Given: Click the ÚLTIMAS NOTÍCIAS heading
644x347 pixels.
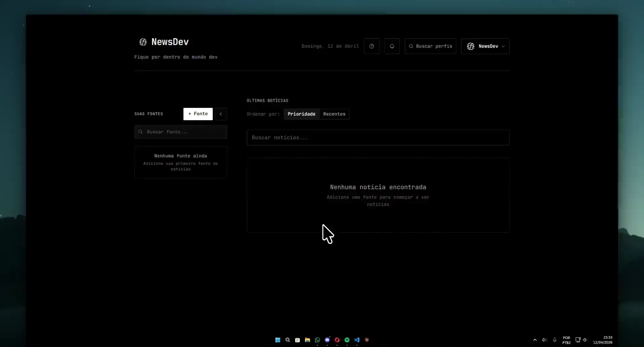Looking at the screenshot, I should tap(267, 100).
